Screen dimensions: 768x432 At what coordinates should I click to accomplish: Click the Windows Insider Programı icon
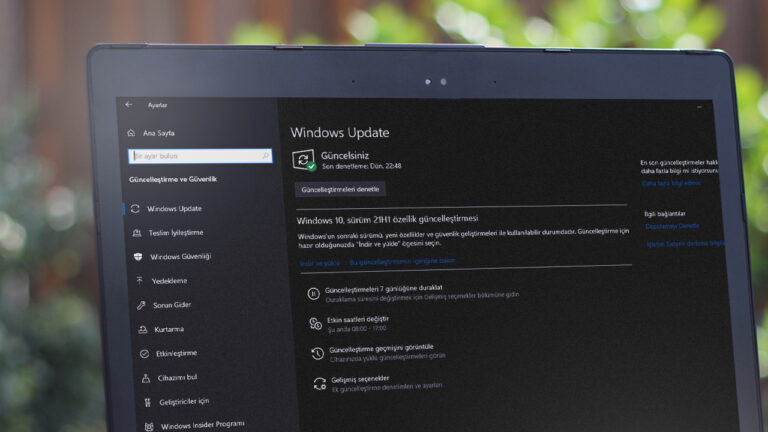point(149,426)
